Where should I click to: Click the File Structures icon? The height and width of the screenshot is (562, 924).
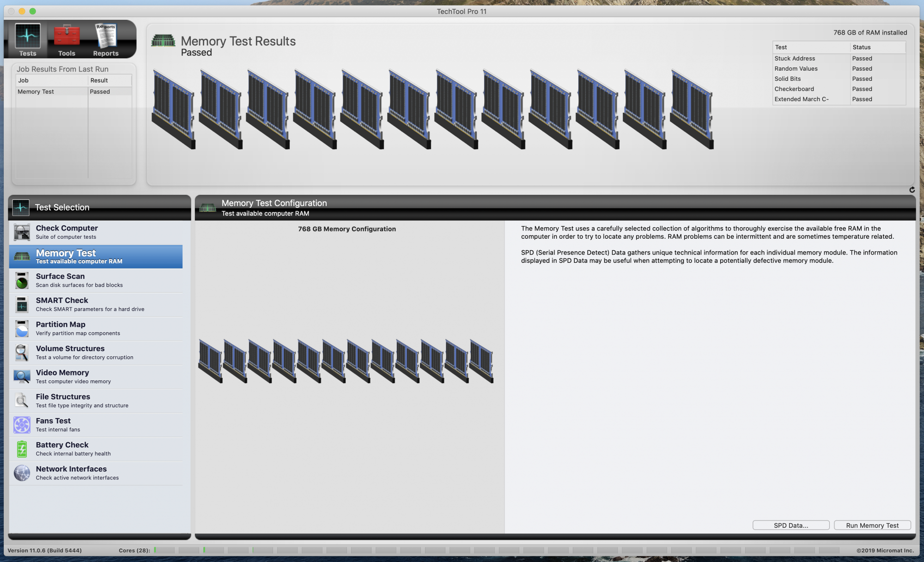22,401
